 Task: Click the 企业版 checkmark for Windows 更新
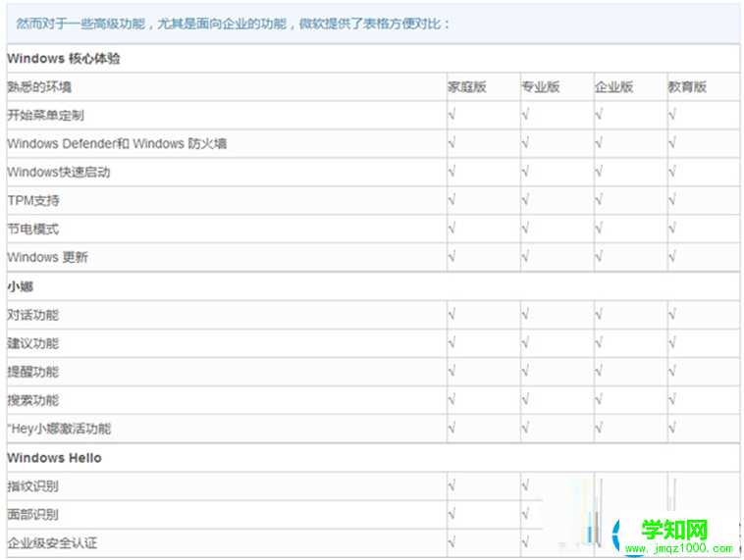pyautogui.click(x=599, y=257)
